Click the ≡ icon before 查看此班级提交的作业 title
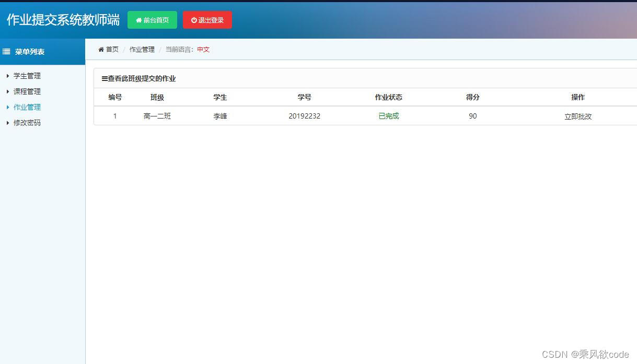 click(x=104, y=78)
